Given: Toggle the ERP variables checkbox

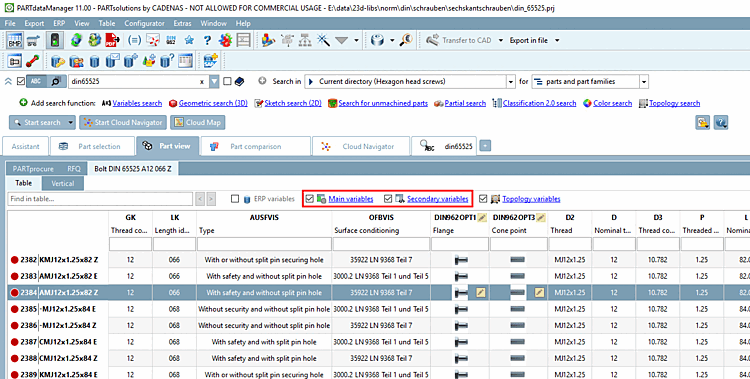Looking at the screenshot, I should (235, 199).
